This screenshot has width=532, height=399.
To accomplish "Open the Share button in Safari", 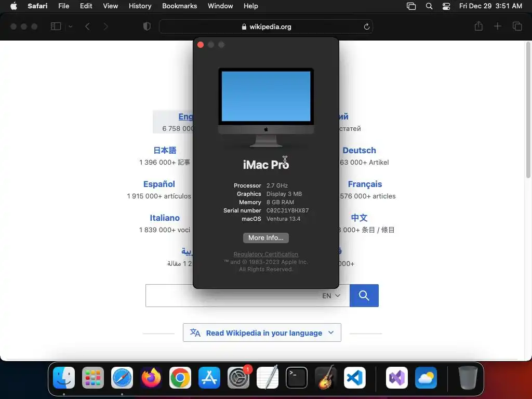I will coord(478,26).
